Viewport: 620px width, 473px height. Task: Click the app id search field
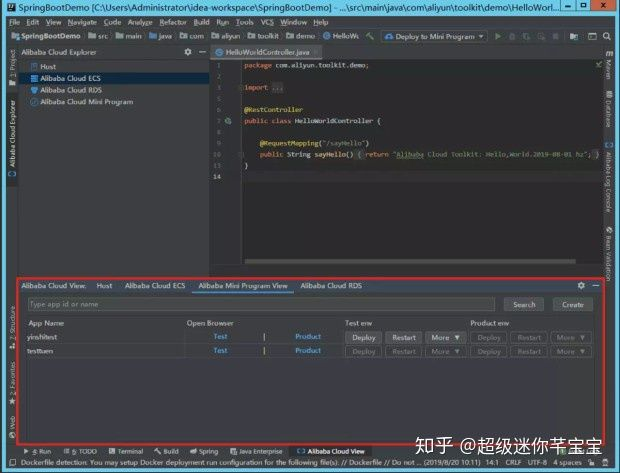(260, 304)
